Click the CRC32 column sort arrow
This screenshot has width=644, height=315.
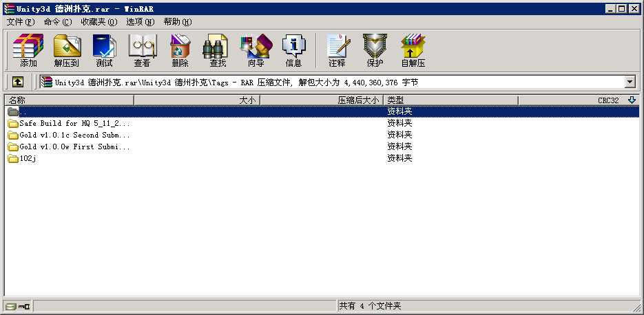pos(632,100)
